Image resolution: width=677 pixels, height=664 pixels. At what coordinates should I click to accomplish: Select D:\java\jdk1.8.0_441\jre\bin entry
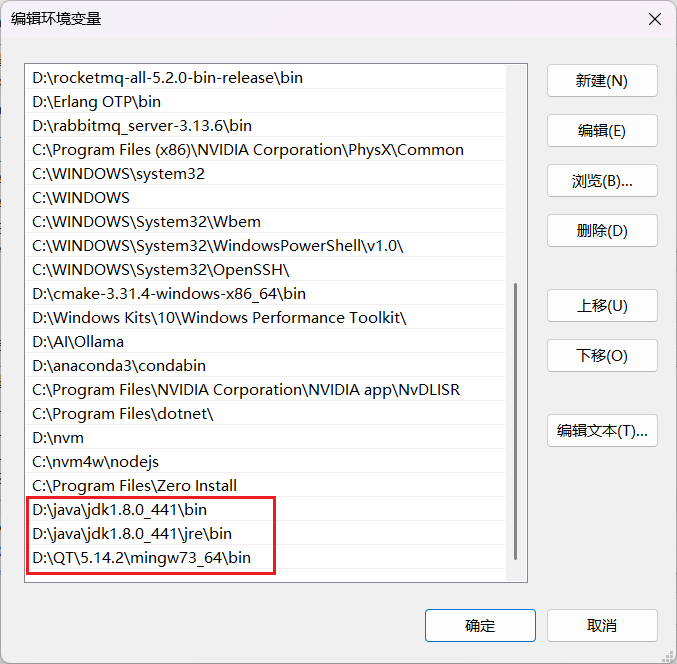point(266,534)
